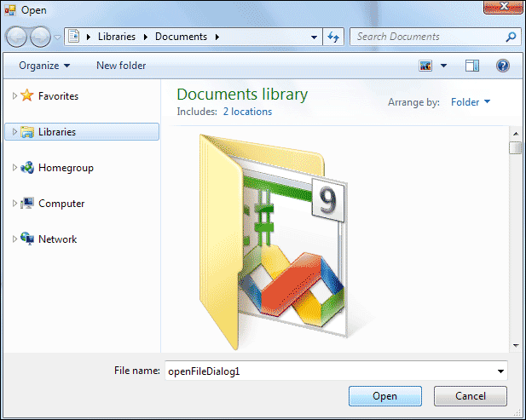Expand the Homegroup tree node
The image size is (526, 420).
click(x=14, y=167)
